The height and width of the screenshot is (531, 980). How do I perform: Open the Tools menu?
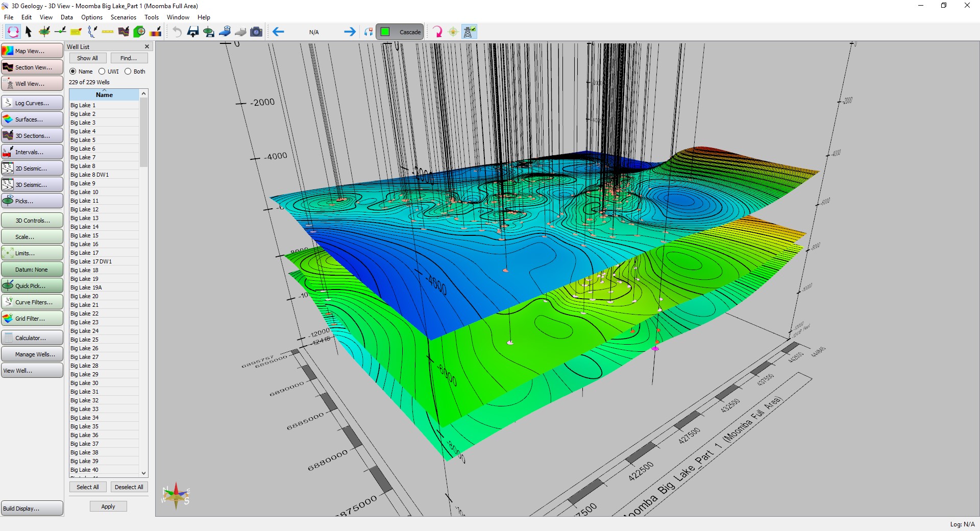click(x=152, y=17)
